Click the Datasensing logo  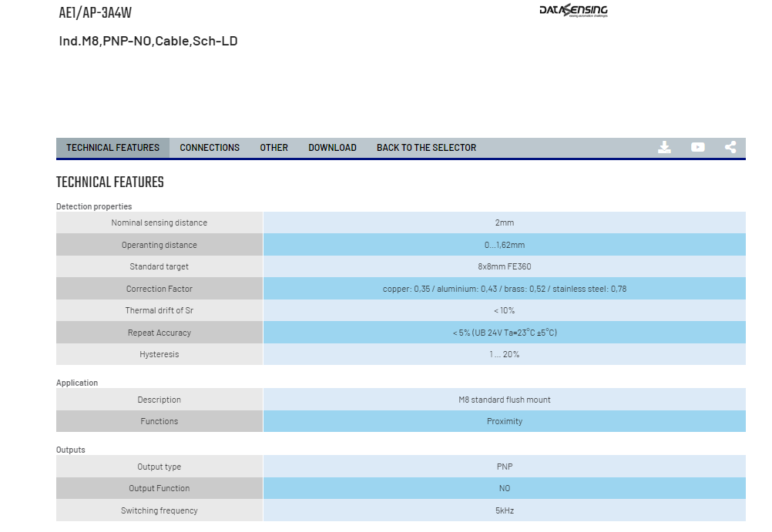(573, 10)
